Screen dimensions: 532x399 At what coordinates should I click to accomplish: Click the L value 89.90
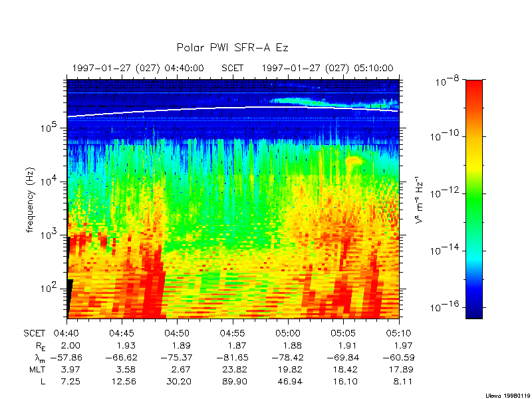tap(232, 381)
